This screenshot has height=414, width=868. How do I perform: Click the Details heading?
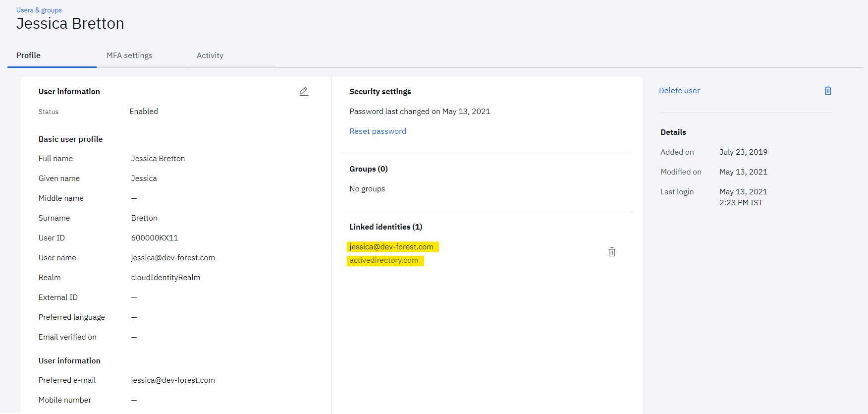(x=673, y=132)
